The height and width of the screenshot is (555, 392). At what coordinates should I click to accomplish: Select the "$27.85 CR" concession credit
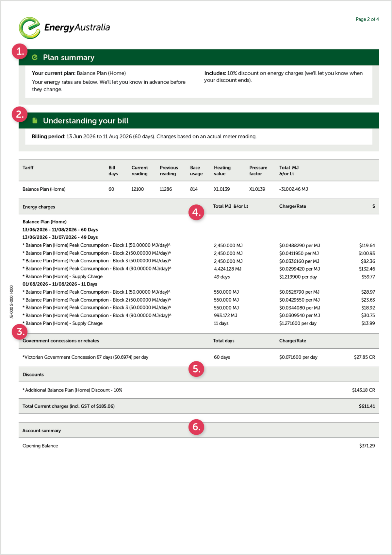(x=365, y=357)
